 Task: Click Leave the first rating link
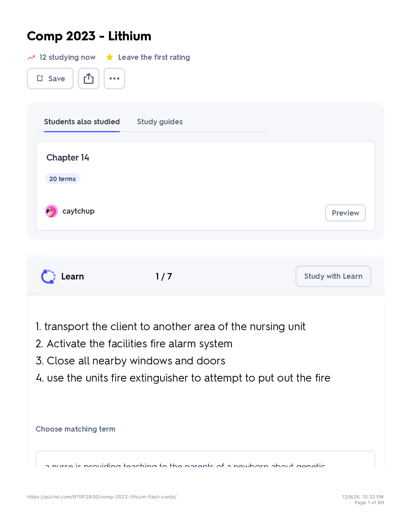[154, 57]
